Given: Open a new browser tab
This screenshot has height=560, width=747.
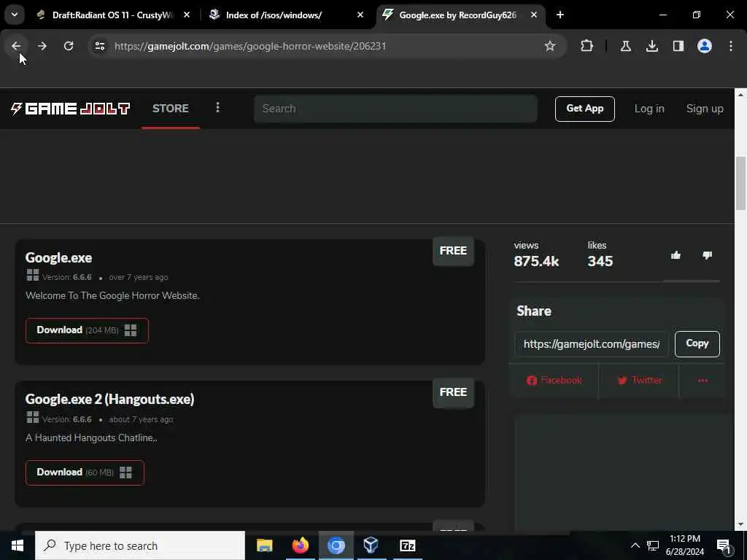Looking at the screenshot, I should [560, 15].
